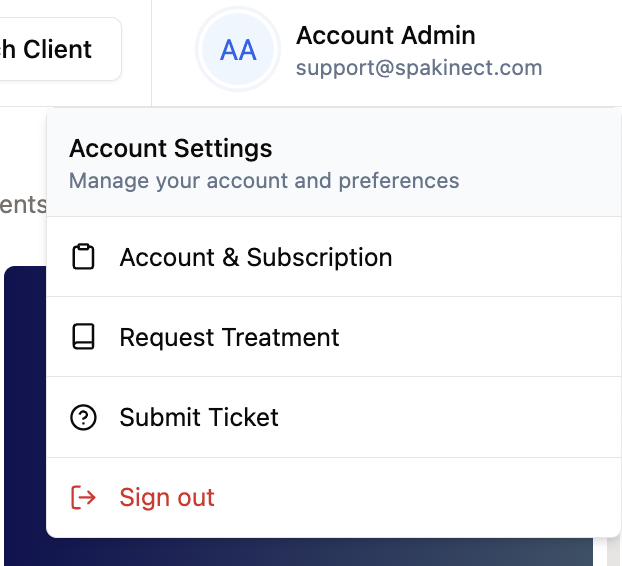Click the red sign-out arrow icon

tap(83, 497)
